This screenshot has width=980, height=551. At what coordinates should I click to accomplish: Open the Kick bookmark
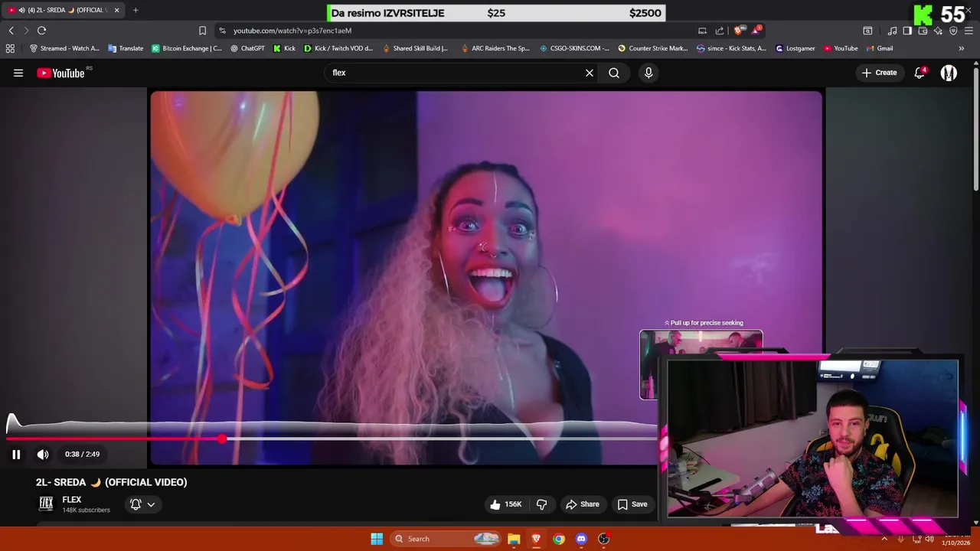pos(284,48)
